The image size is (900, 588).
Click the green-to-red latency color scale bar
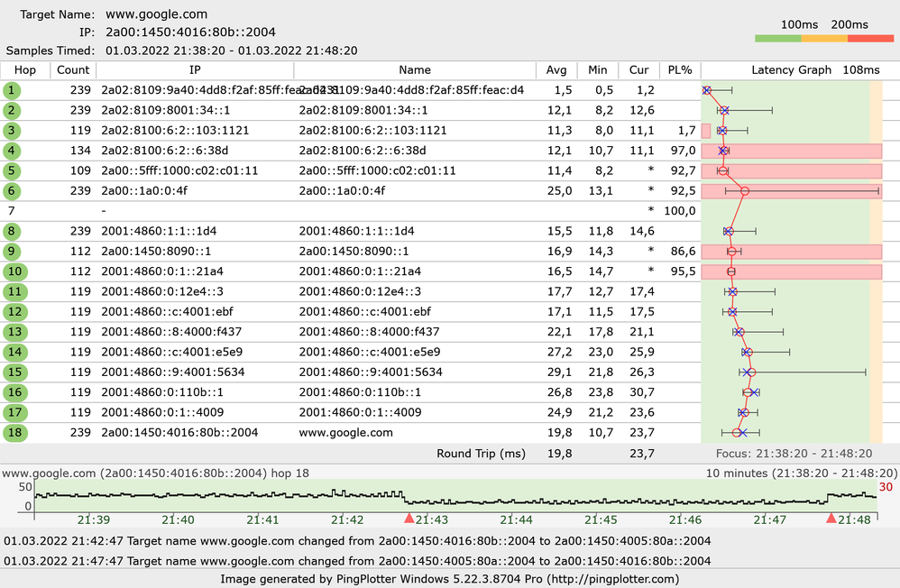tap(826, 39)
